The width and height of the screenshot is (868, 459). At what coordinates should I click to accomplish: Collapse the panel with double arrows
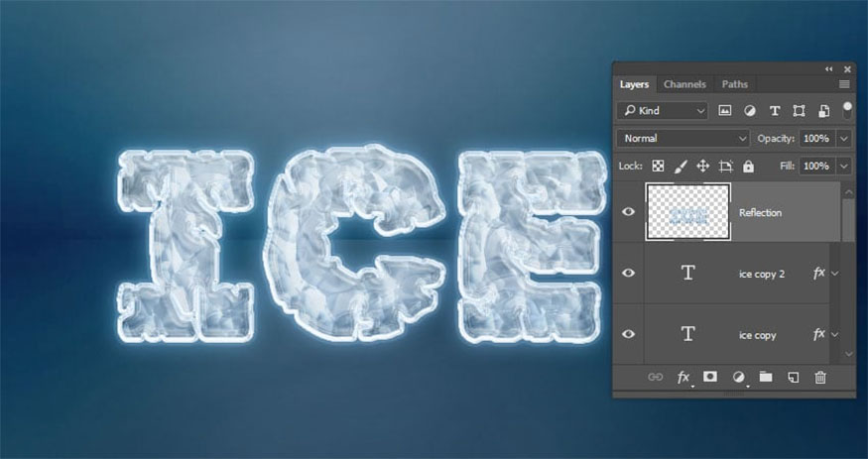(828, 69)
